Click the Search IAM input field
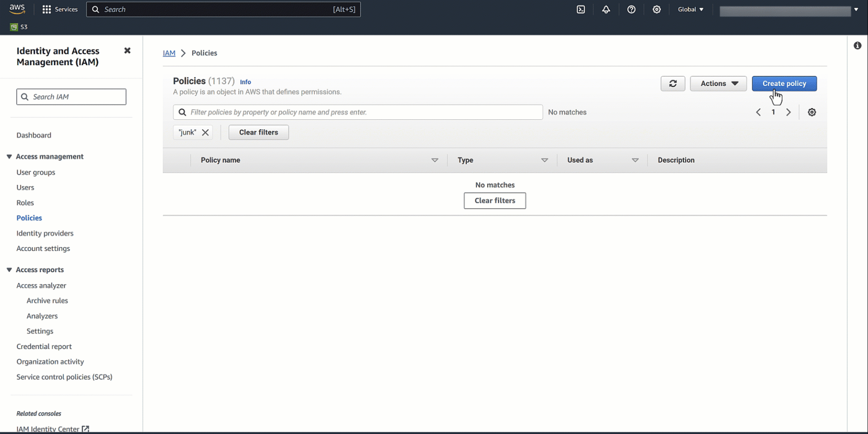 tap(71, 96)
